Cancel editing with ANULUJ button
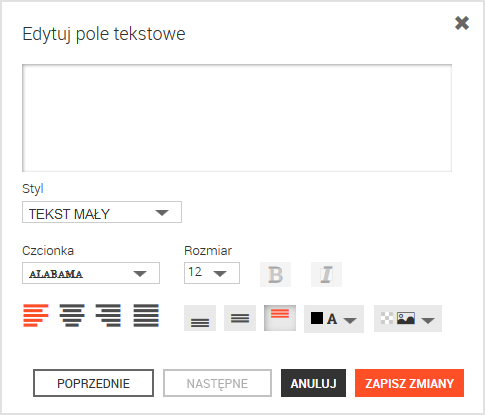The width and height of the screenshot is (485, 415). [x=313, y=383]
